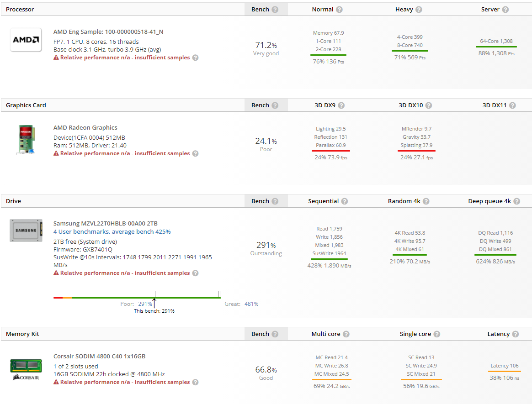Open Corsair SODIM 4800 C40 1x16GB link
The height and width of the screenshot is (404, 532).
100,357
